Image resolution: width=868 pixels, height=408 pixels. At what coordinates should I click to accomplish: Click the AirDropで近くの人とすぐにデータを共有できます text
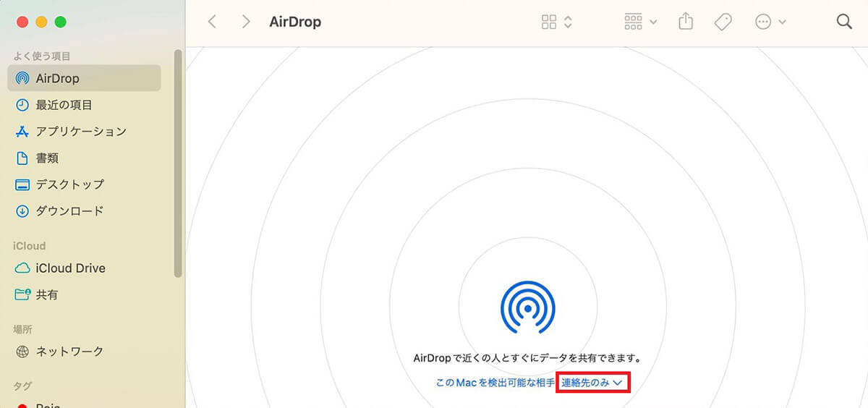click(528, 358)
